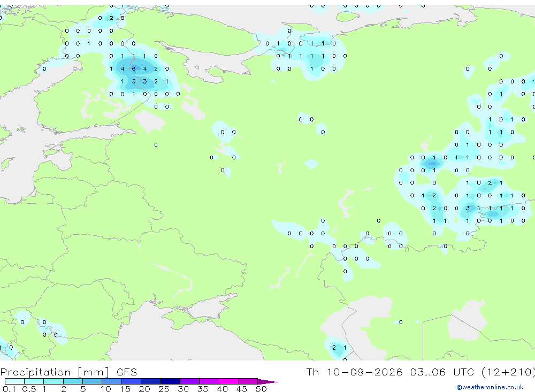Screen dimensions: 535x392
Task: Choose the legend swatch between 2 and 5
Action: click(x=73, y=381)
